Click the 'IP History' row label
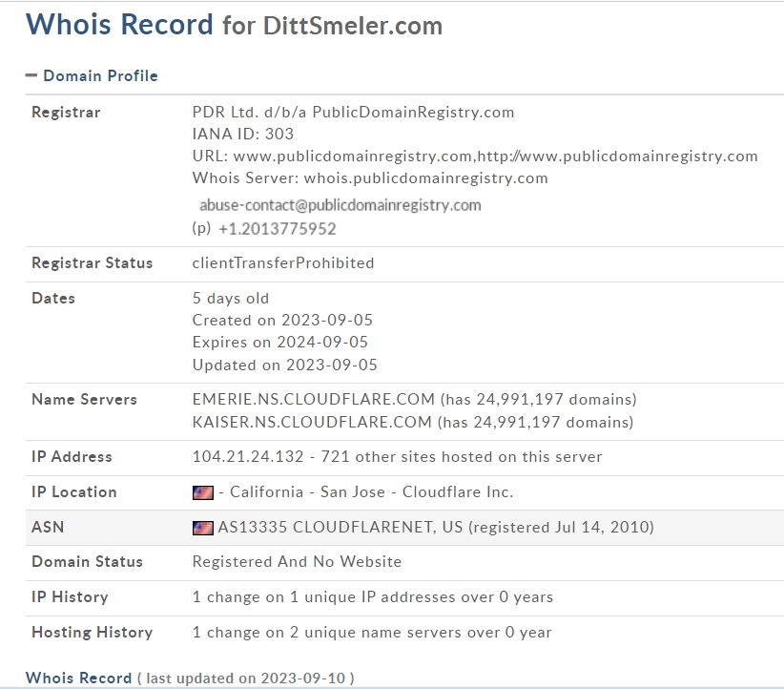Screen dimensions: 784x689 (x=70, y=597)
